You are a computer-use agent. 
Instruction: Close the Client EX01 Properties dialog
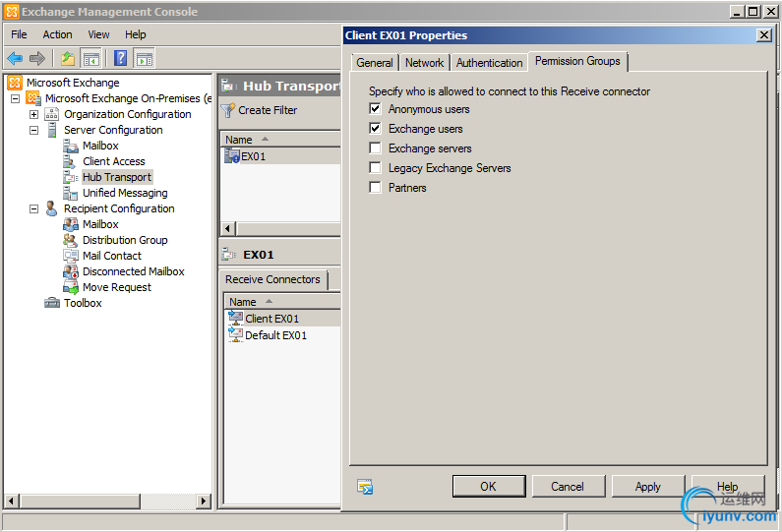(764, 35)
